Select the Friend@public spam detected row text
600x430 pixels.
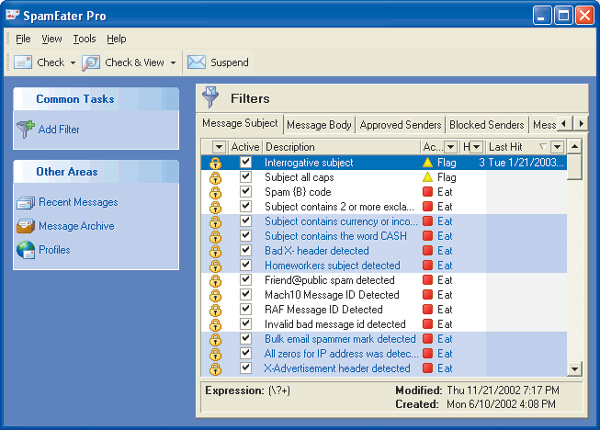[329, 280]
